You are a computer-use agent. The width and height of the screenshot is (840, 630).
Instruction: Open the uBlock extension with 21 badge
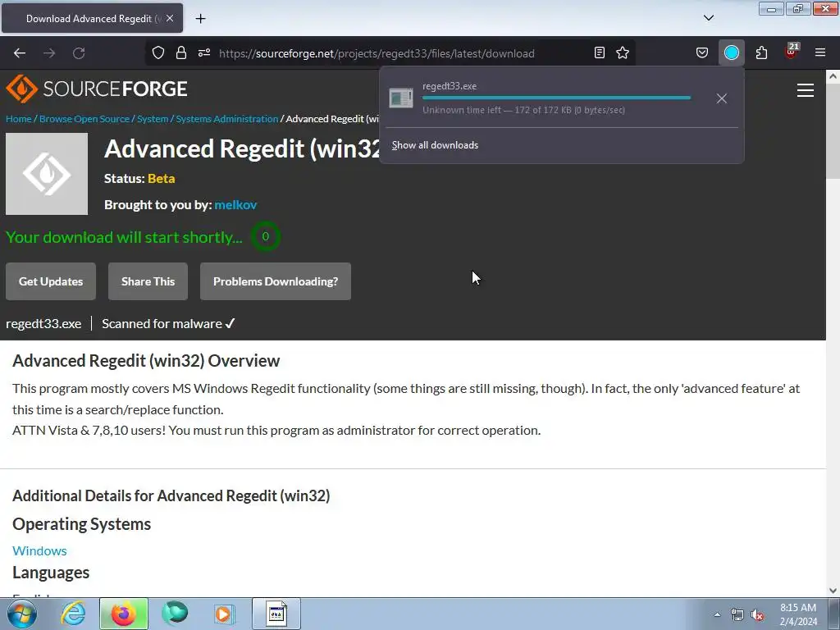[792, 52]
